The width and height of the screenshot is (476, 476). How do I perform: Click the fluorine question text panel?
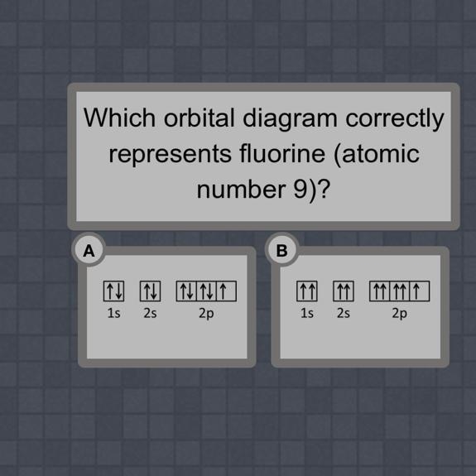[263, 156]
